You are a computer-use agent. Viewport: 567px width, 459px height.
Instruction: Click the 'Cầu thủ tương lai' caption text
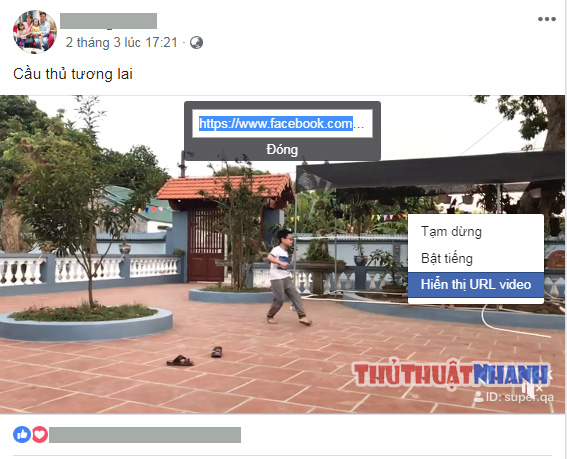pos(73,74)
